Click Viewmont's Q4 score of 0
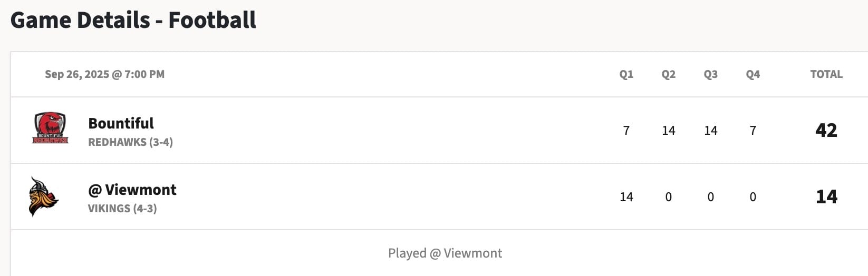Viewport: 868px width, 276px height. [753, 197]
